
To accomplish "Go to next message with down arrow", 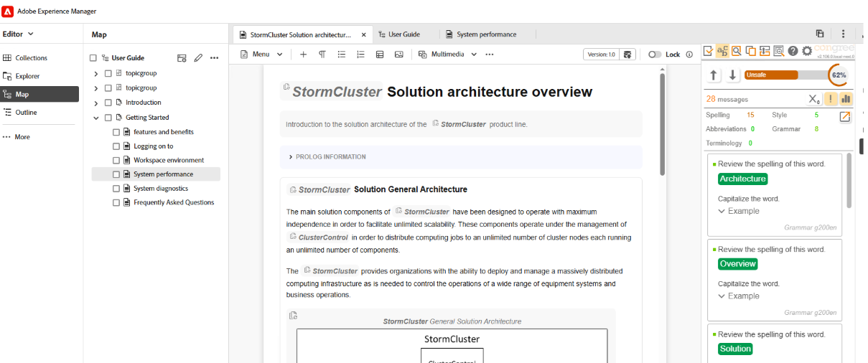I will [732, 75].
